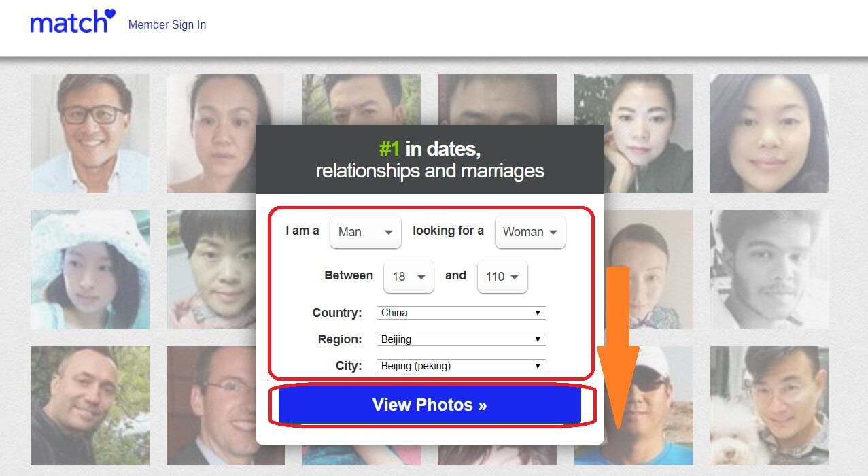Select photo of short-haired woman beside lace hat photo
This screenshot has width=868, height=476.
[211, 269]
